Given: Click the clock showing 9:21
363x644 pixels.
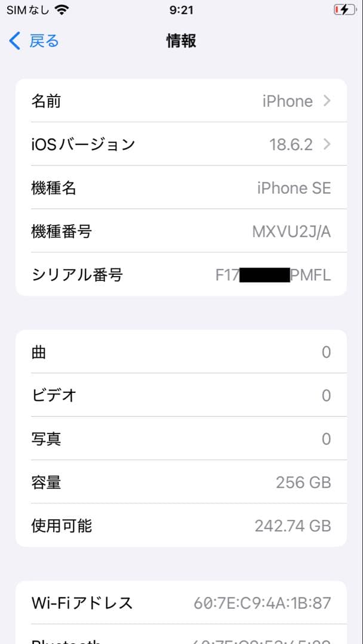Looking at the screenshot, I should pyautogui.click(x=181, y=9).
